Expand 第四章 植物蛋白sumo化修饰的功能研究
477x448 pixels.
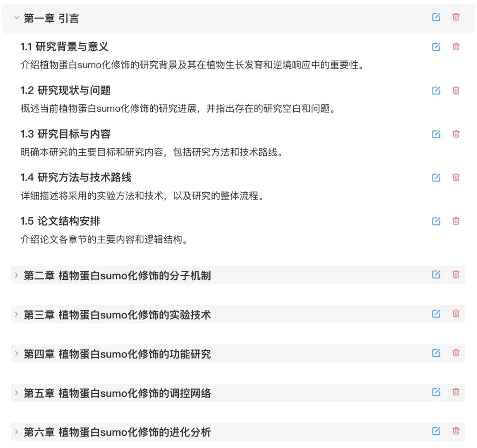click(16, 353)
